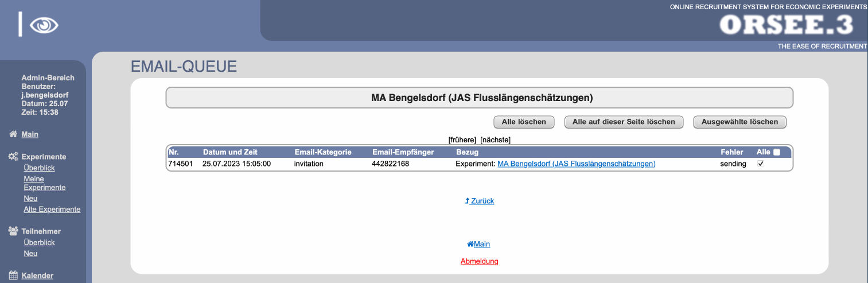The image size is (868, 283).
Task: Open Kalender in the sidebar
Action: pos(37,276)
